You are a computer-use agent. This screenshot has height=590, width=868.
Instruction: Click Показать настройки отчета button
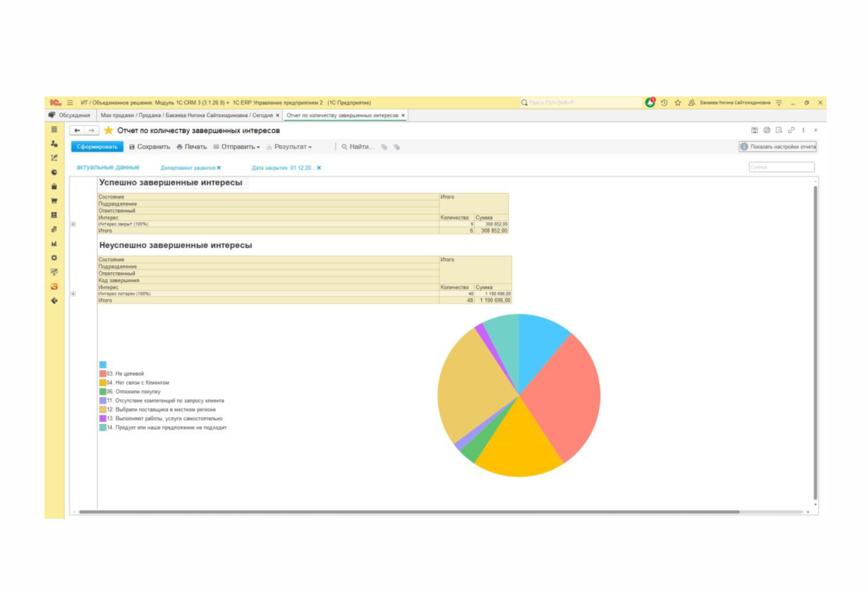778,147
